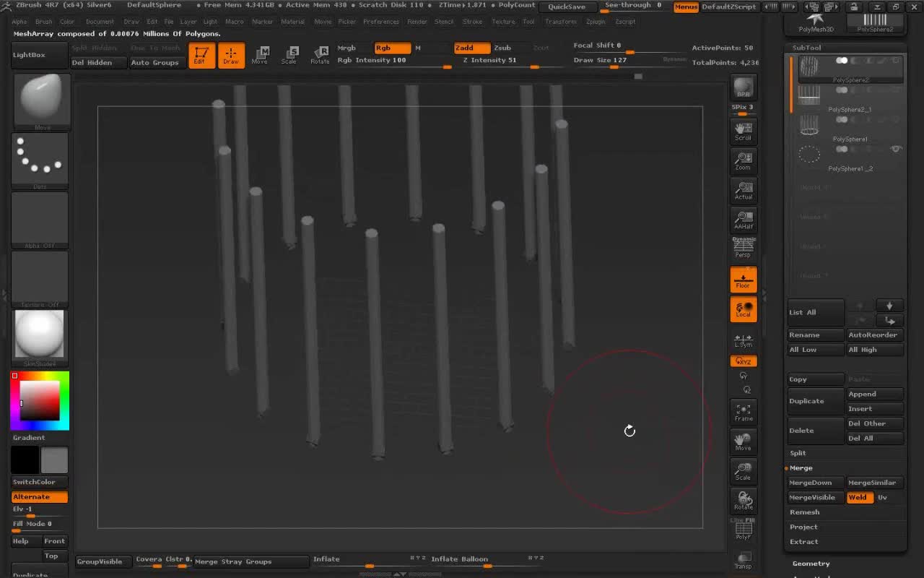
Task: Collapse the SubTool palette header
Action: pyautogui.click(x=807, y=48)
